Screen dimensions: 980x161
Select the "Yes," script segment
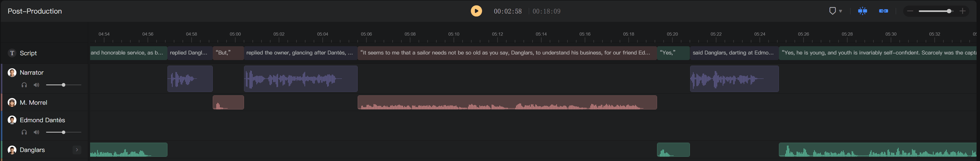tap(673, 53)
